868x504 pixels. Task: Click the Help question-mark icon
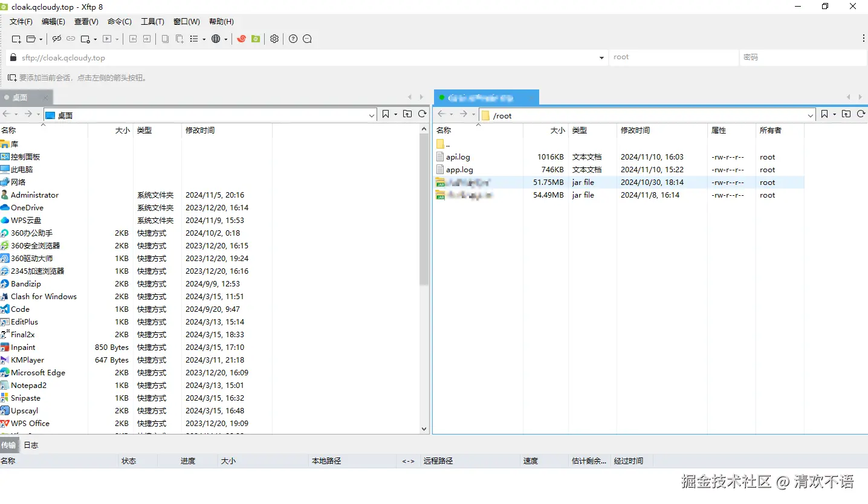coord(293,39)
